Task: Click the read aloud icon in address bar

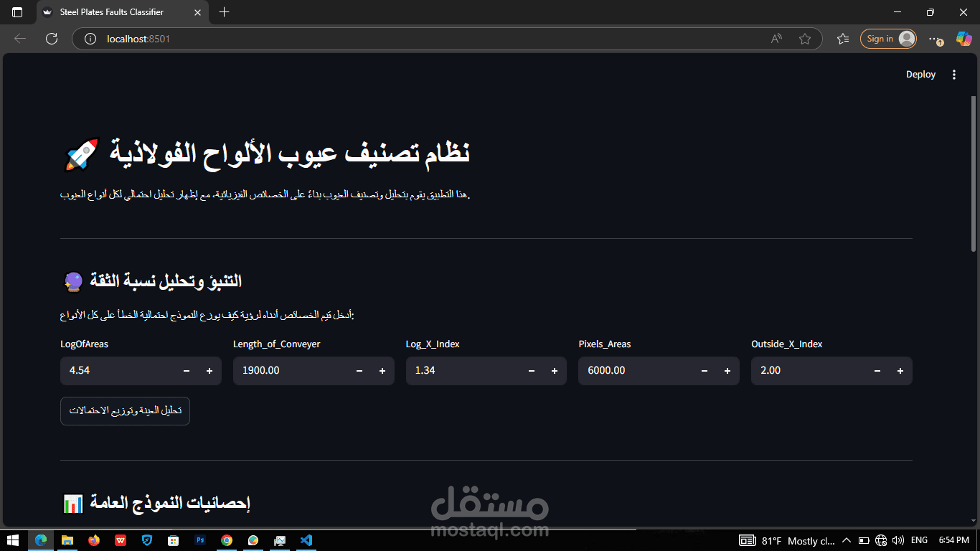Action: pyautogui.click(x=776, y=39)
